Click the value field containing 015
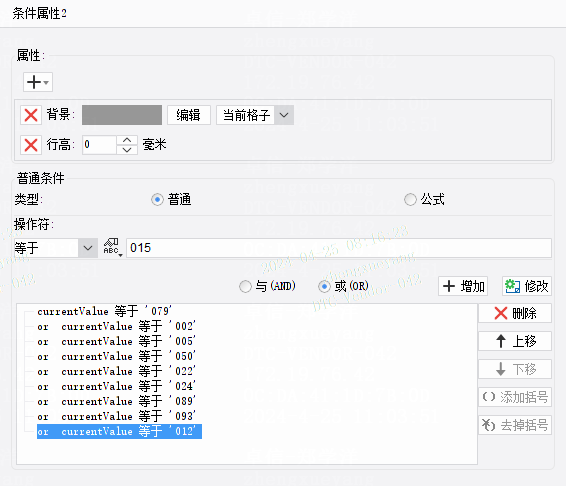This screenshot has width=566, height=486. tap(339, 248)
